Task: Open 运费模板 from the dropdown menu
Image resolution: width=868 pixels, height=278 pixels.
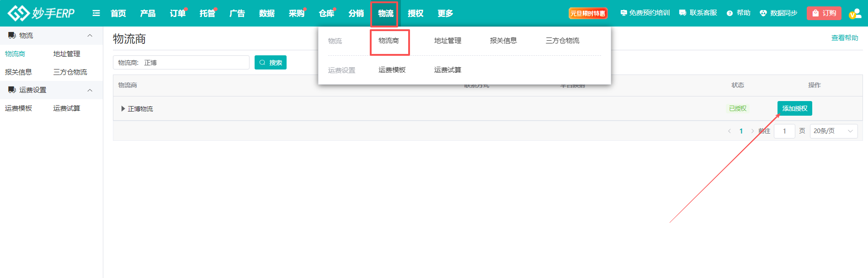Action: pos(392,70)
